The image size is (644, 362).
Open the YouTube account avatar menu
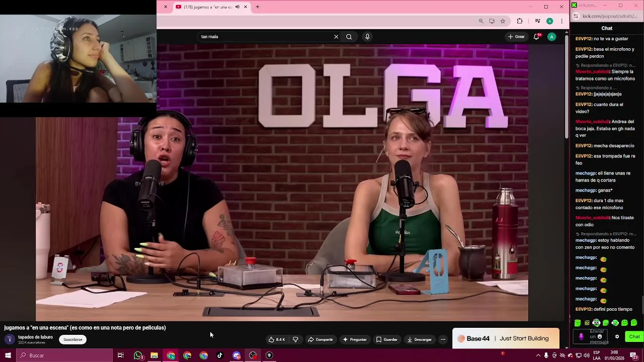pos(552,37)
